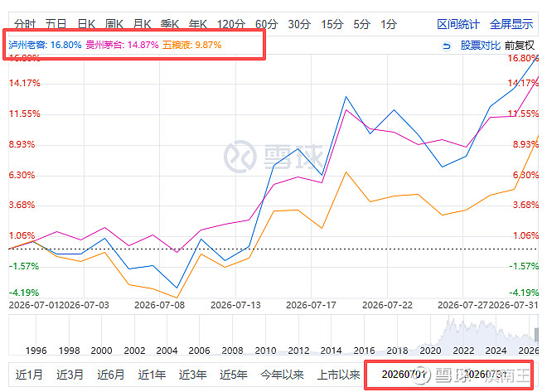Open 股票对比 stock comparison
The height and width of the screenshot is (392, 547).
[480, 46]
